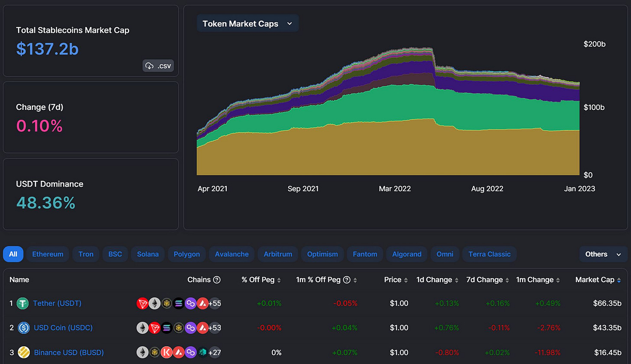The height and width of the screenshot is (364, 631).
Task: Click the Tether (USDT) coin logo icon
Action: tap(23, 303)
